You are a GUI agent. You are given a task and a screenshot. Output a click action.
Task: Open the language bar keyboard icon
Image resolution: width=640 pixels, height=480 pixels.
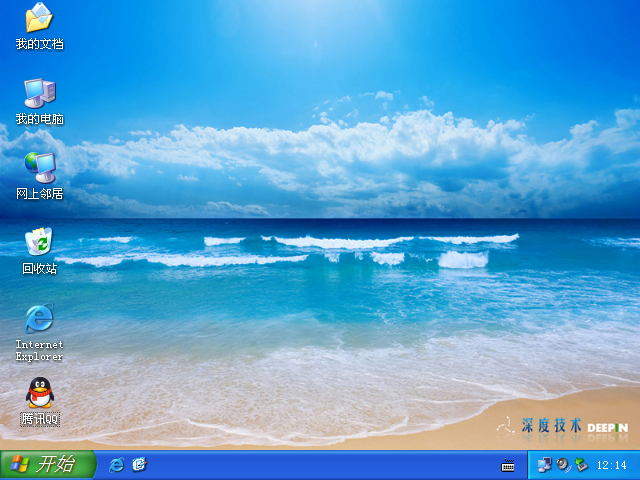tap(508, 465)
